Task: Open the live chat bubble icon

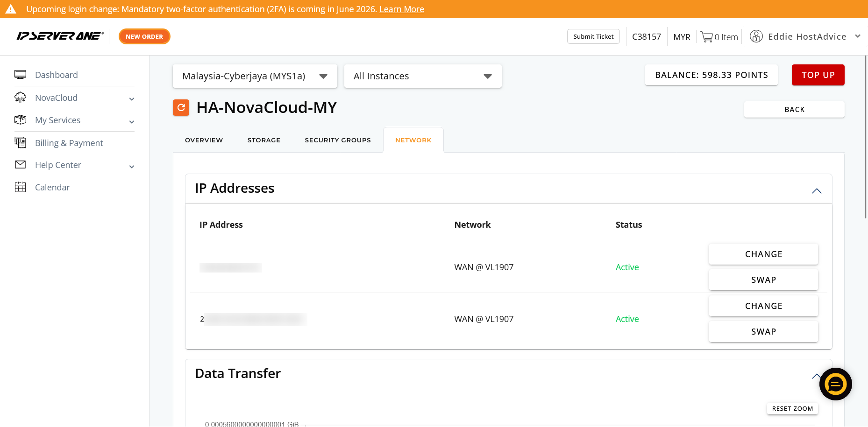Action: pos(836,384)
